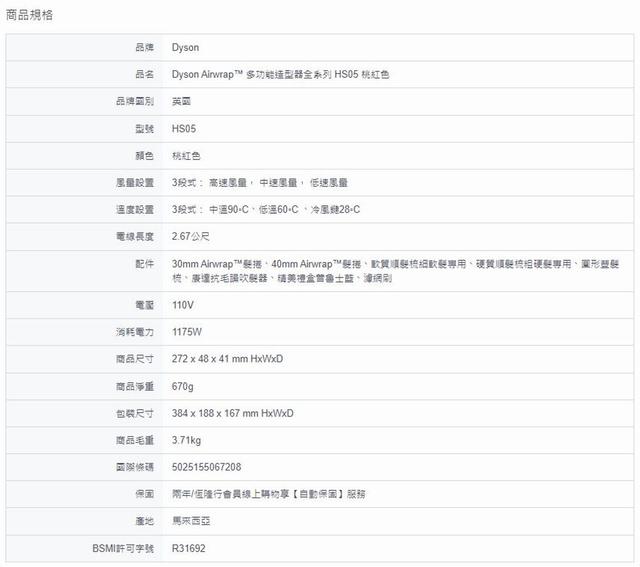
Task: Click the 384 x 188 x 167 mm package size
Action: point(233,413)
